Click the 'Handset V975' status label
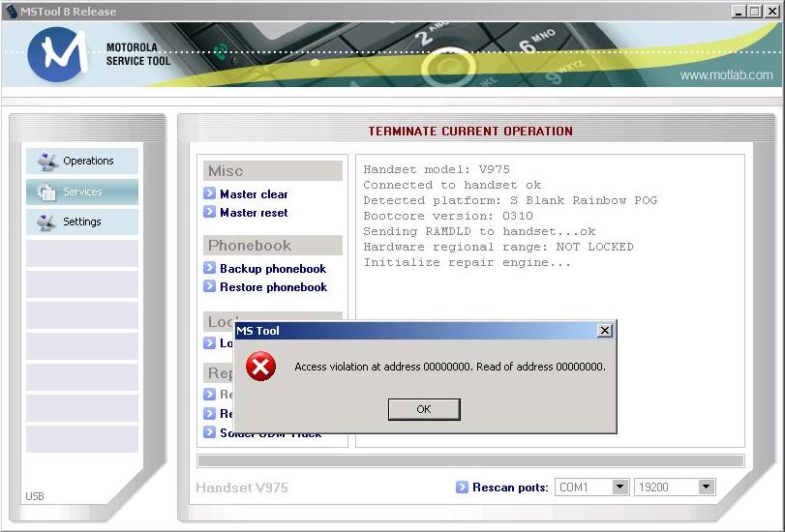The image size is (785, 532). point(242,488)
